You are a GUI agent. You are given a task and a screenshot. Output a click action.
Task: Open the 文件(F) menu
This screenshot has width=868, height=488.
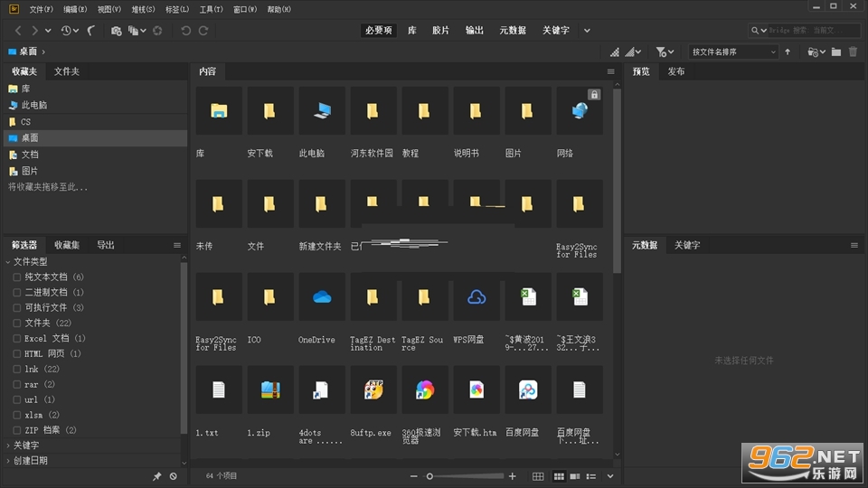coord(41,9)
